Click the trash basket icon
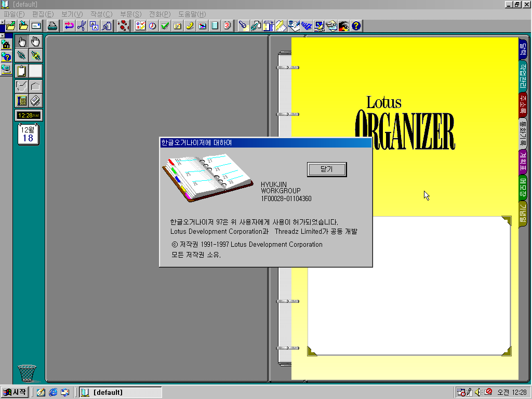This screenshot has width=532, height=399. coord(27,373)
